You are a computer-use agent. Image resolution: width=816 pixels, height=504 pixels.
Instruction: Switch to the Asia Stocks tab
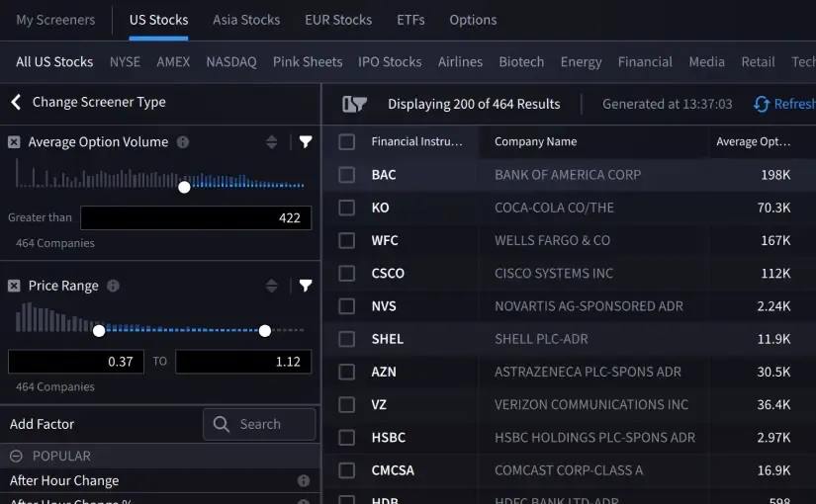coord(246,20)
